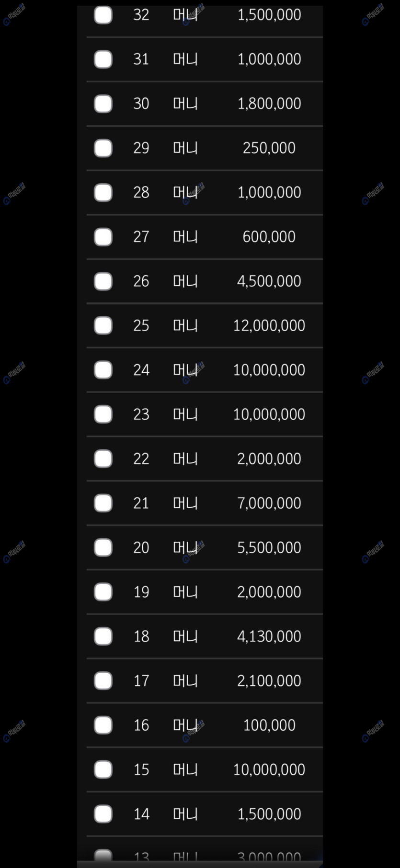This screenshot has width=400, height=868.
Task: Click the 머니 label in row 21
Action: (x=185, y=503)
